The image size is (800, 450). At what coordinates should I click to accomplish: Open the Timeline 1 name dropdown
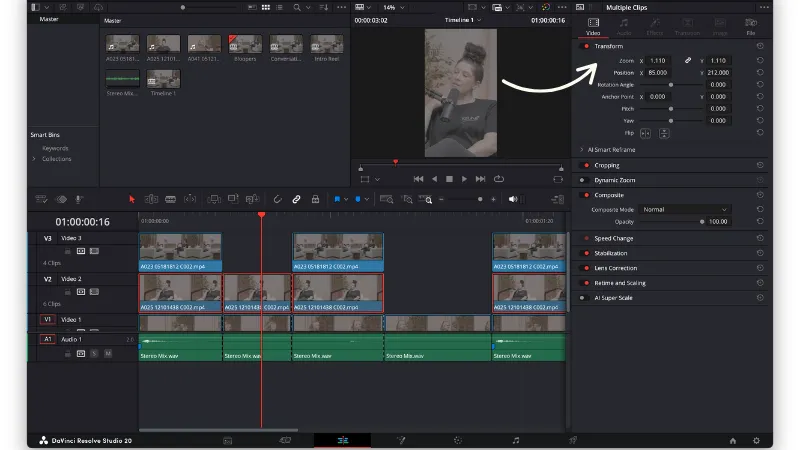click(x=463, y=20)
